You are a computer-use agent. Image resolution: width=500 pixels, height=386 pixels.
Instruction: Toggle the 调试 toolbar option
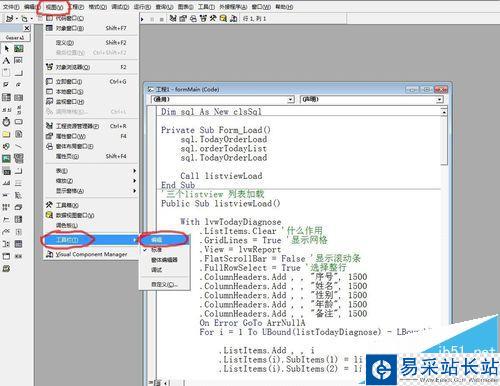pos(165,270)
